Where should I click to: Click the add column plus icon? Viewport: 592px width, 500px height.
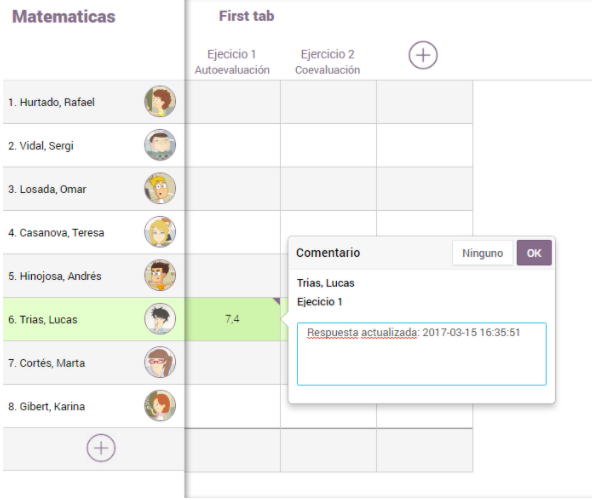click(423, 55)
